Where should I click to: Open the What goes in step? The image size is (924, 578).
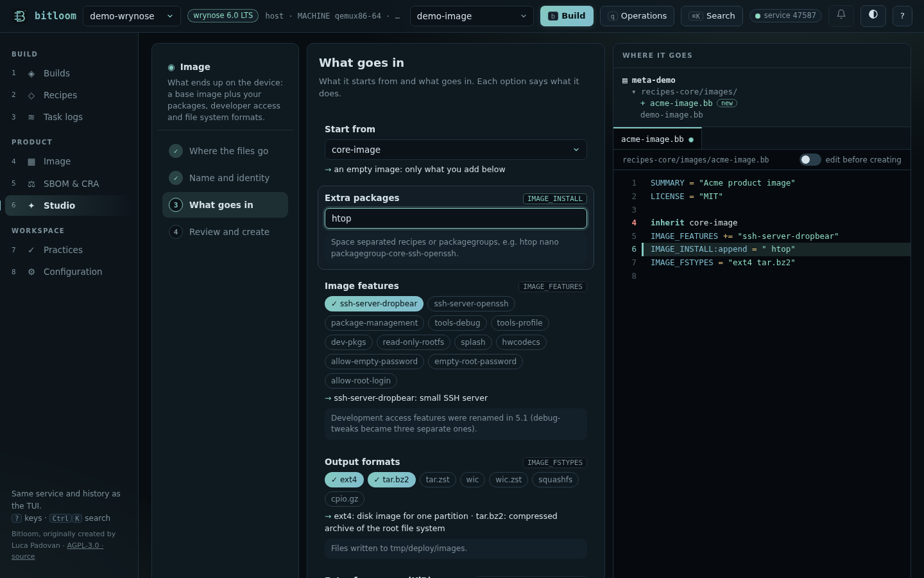pyautogui.click(x=225, y=205)
